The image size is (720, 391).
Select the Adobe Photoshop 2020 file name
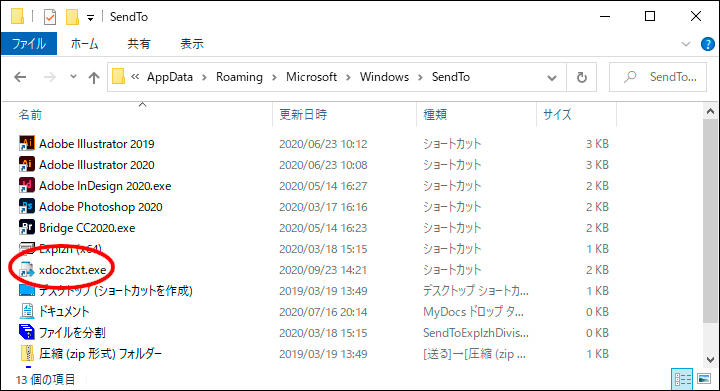coord(101,207)
